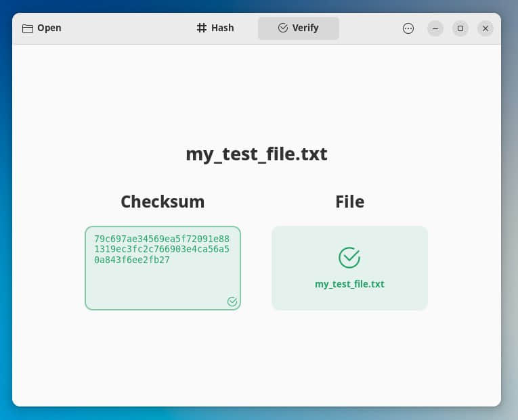This screenshot has width=518, height=420.
Task: Click the circled checkmark icon beside Verify
Action: 283,28
